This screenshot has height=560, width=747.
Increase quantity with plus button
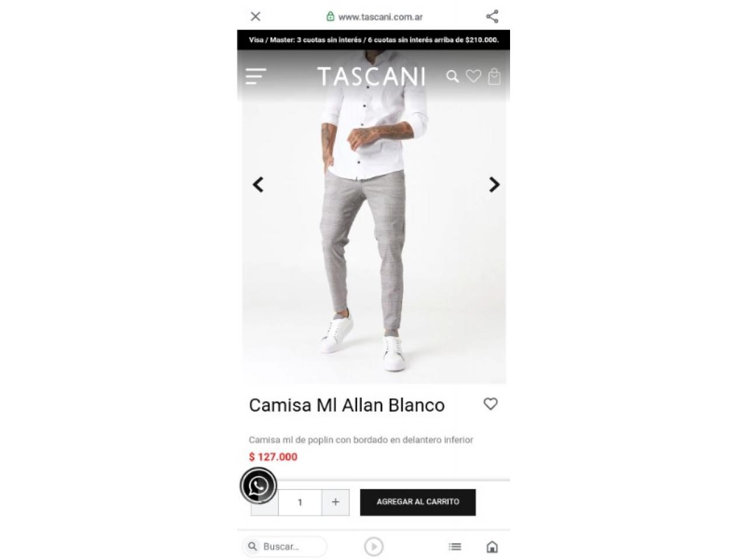pos(336,502)
